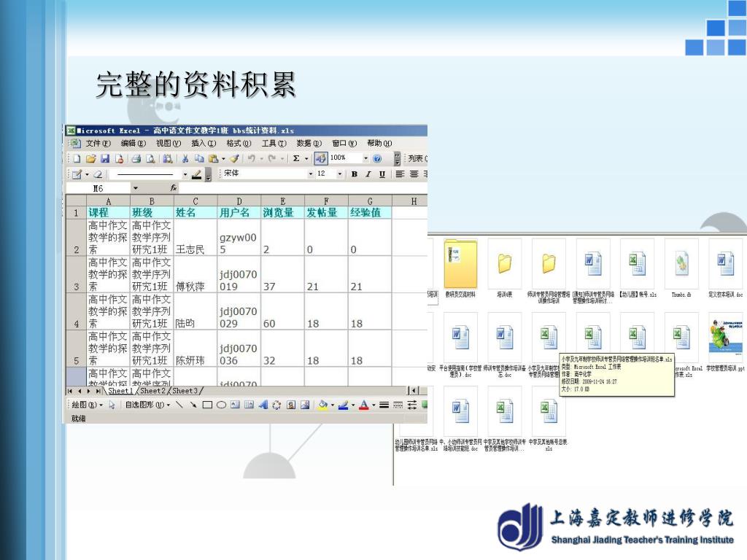The height and width of the screenshot is (560, 747).
Task: Click the Open file folder icon
Action: (x=91, y=158)
